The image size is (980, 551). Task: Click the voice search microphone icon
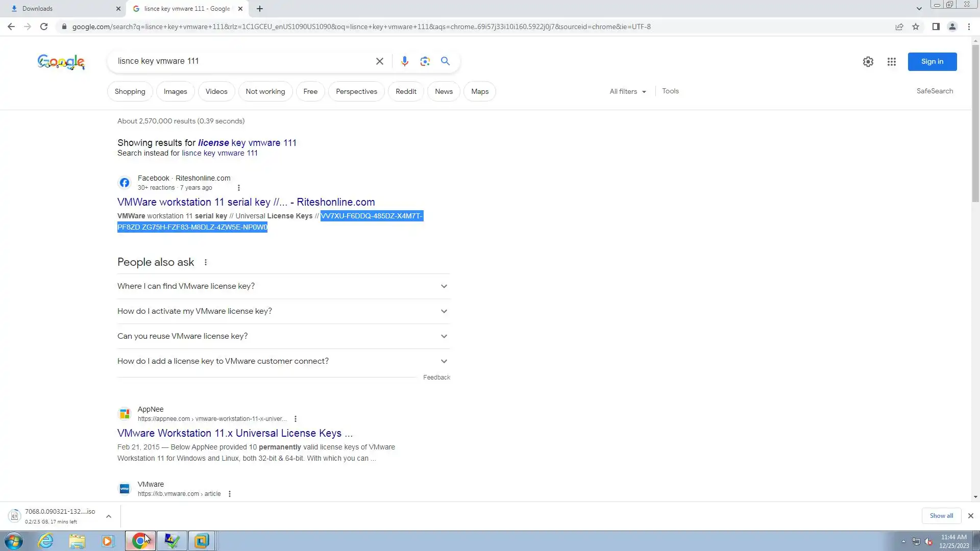coord(404,61)
